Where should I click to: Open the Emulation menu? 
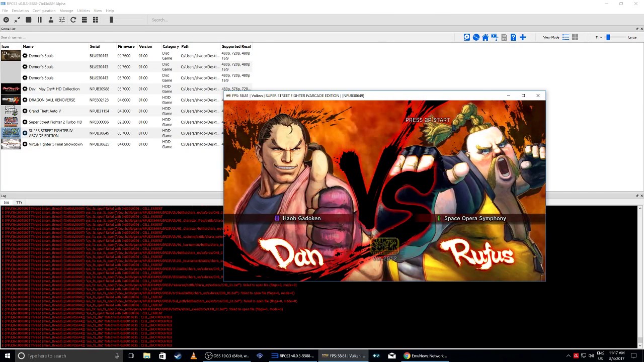20,11
